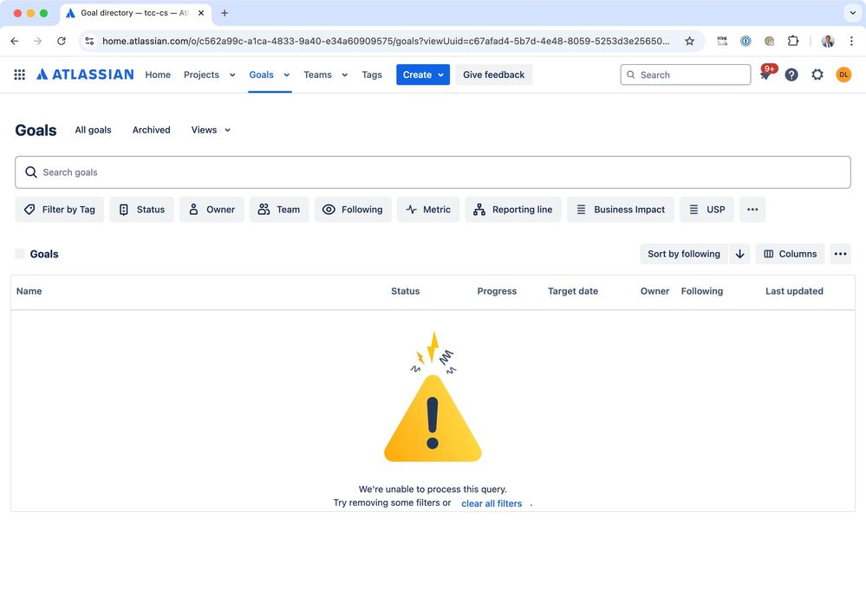Open Tags in navigation
Viewport: 866px width, 616px height.
(x=372, y=75)
